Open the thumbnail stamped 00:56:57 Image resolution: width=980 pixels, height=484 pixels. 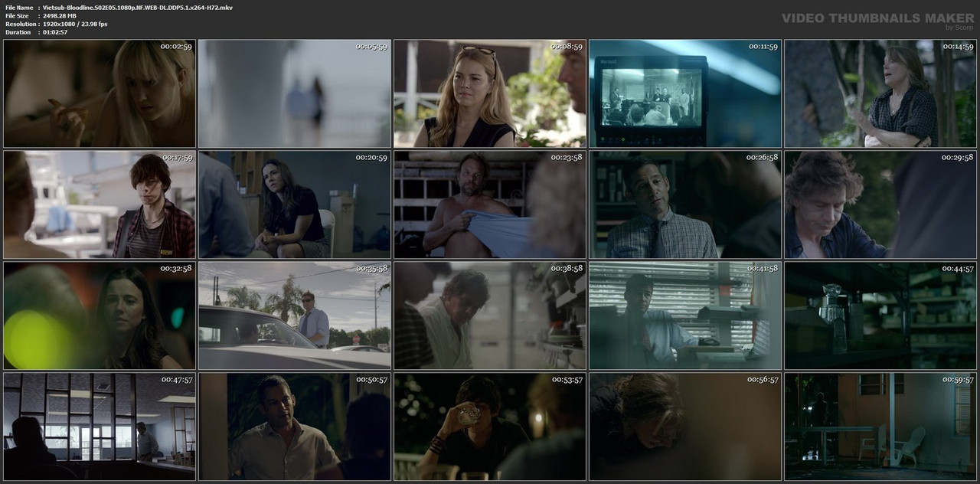click(685, 427)
